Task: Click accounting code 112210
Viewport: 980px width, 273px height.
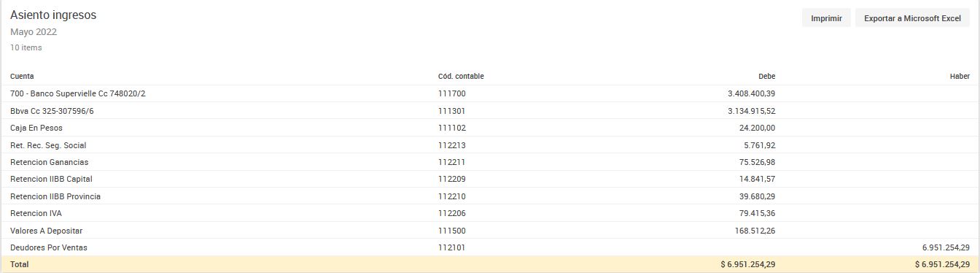Action: click(451, 196)
